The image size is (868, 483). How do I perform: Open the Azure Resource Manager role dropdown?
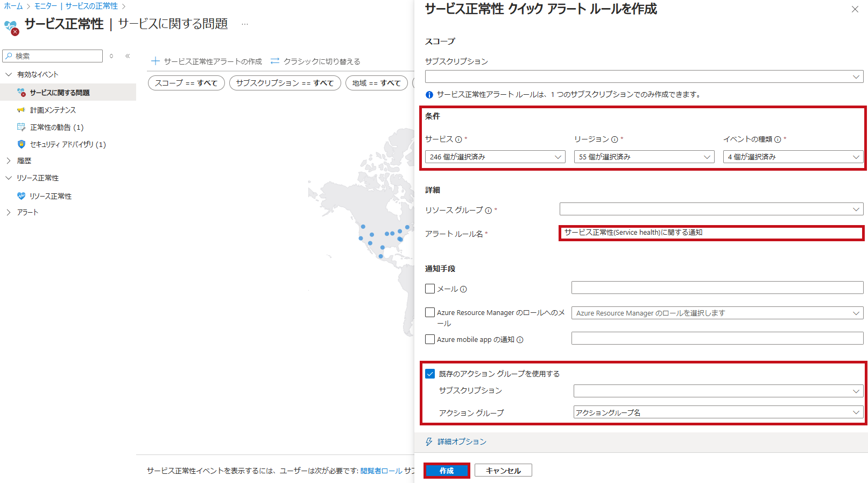pos(717,313)
